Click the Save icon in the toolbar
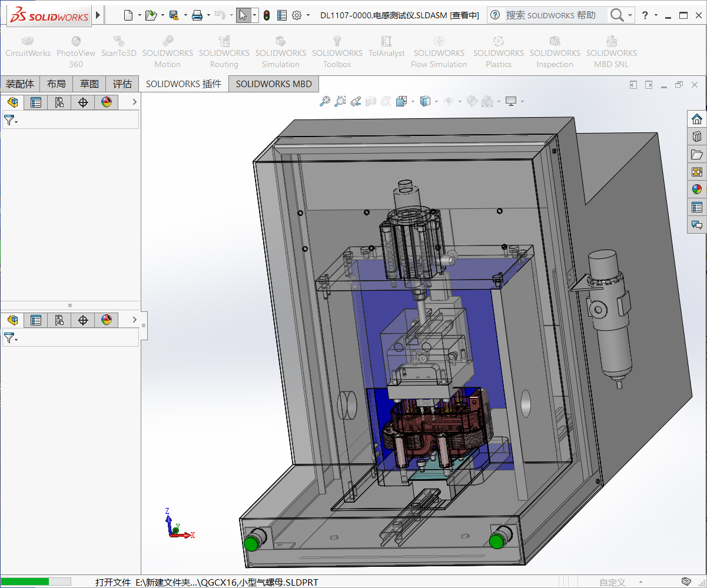The height and width of the screenshot is (588, 707). click(x=174, y=15)
